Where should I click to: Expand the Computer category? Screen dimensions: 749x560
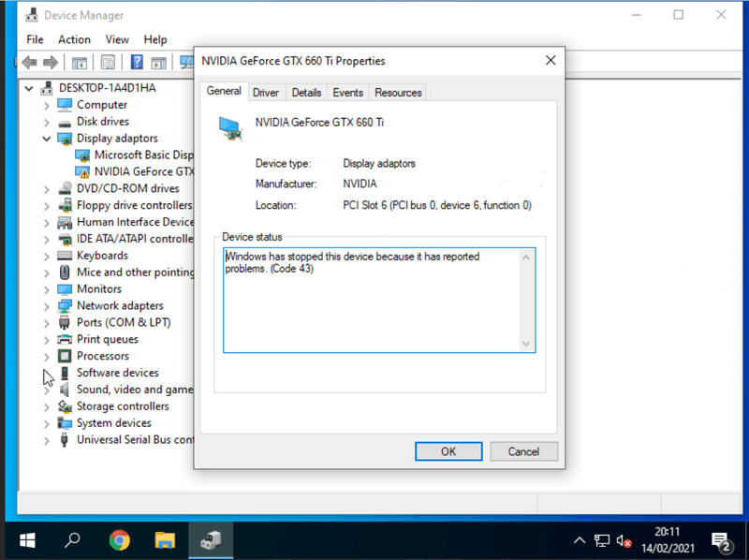46,105
